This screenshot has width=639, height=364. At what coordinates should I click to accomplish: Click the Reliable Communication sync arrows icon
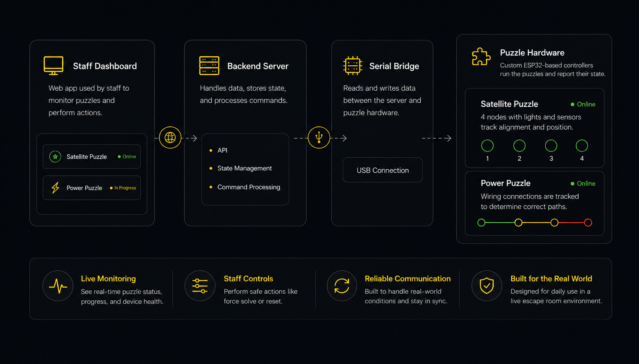point(342,286)
